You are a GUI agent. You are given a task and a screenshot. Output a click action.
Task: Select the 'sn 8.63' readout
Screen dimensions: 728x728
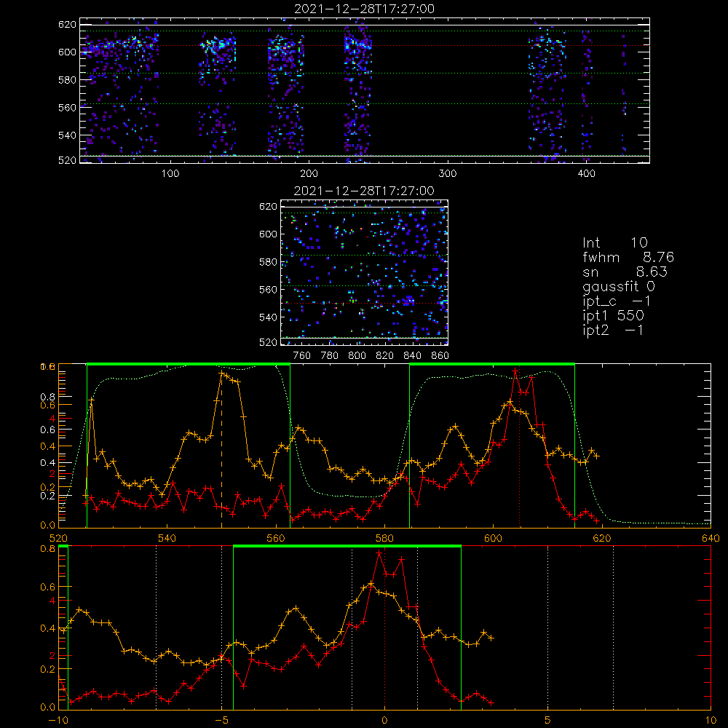[625, 272]
